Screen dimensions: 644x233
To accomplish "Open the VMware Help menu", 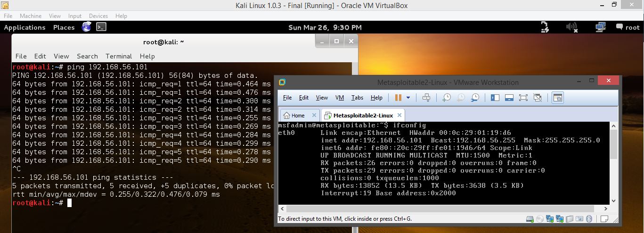I will pos(376,98).
